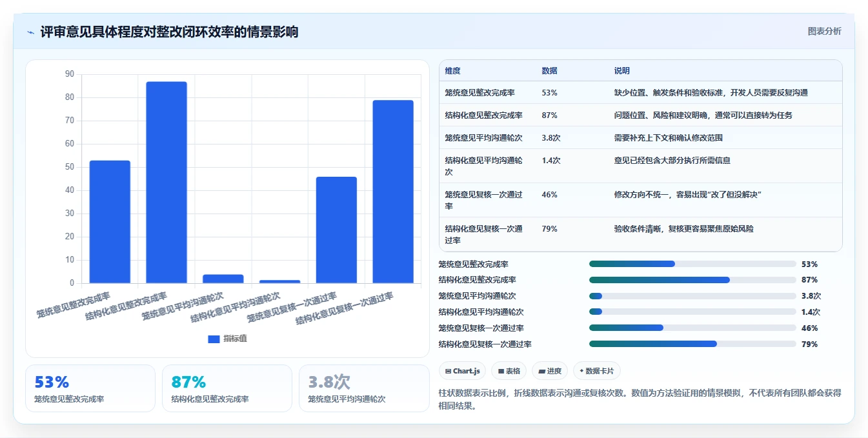Click the 79% value in the table
The image size is (868, 438).
[x=549, y=228]
